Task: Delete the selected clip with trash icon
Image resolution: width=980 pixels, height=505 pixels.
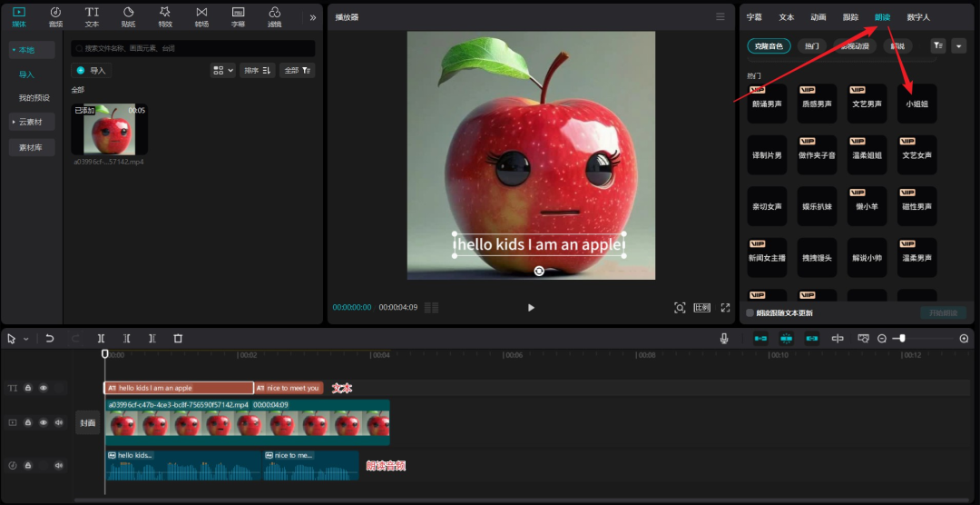Action: coord(178,339)
